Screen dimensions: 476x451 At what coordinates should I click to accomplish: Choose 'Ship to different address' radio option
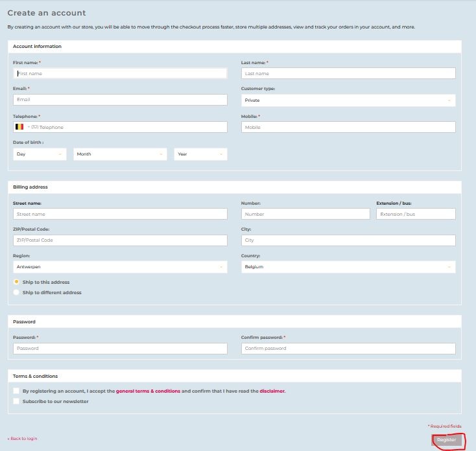tap(16, 292)
